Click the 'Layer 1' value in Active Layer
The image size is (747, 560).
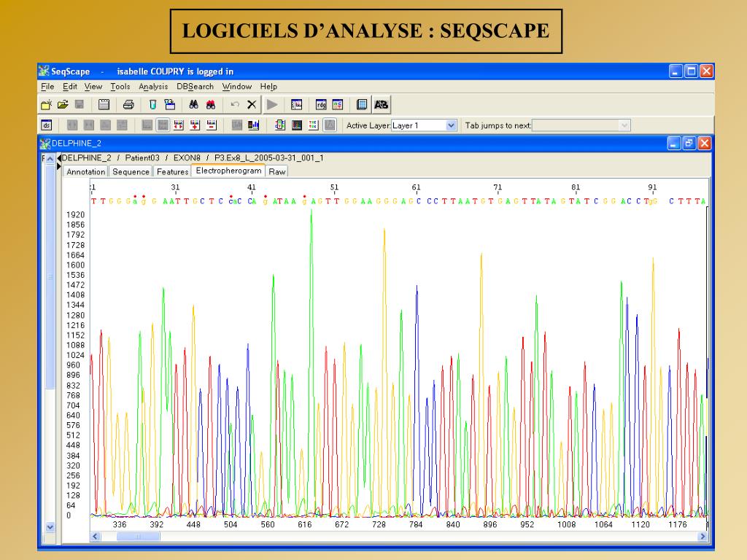405,125
